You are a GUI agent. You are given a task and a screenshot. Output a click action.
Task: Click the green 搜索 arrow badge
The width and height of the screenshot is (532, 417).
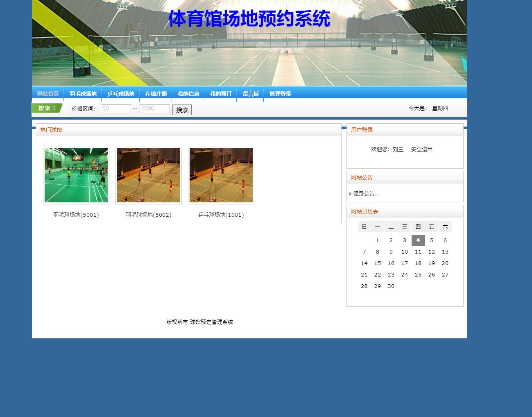tap(47, 108)
